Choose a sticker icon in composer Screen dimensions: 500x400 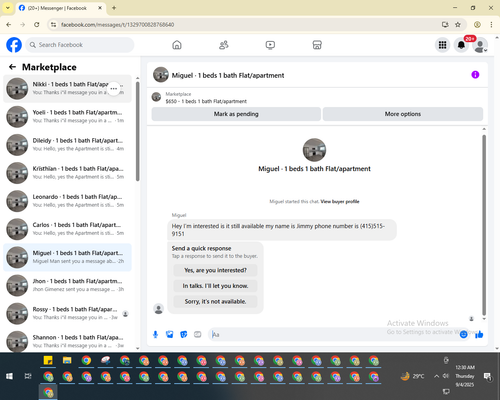(x=184, y=334)
